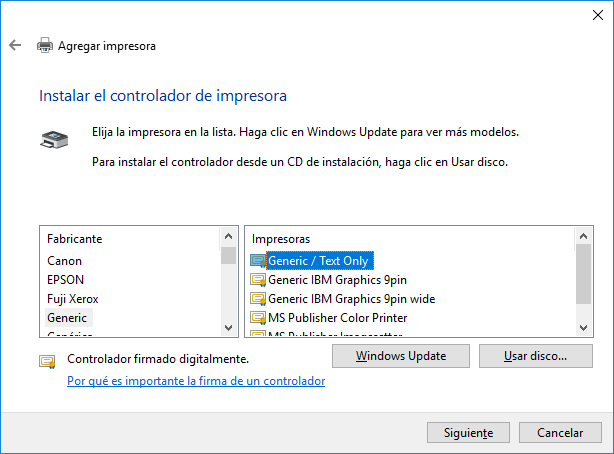Click the MS Publisher Color Printer icon
614x454 pixels.
click(258, 318)
